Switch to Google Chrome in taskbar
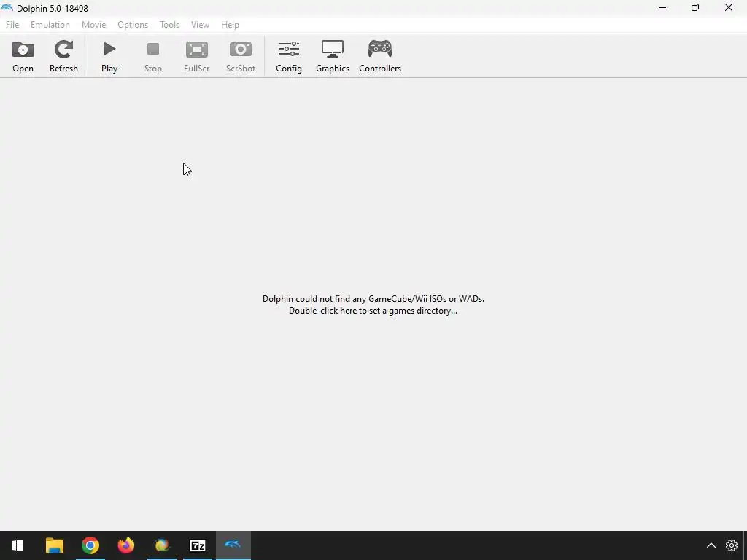This screenshot has height=560, width=747. tap(90, 545)
